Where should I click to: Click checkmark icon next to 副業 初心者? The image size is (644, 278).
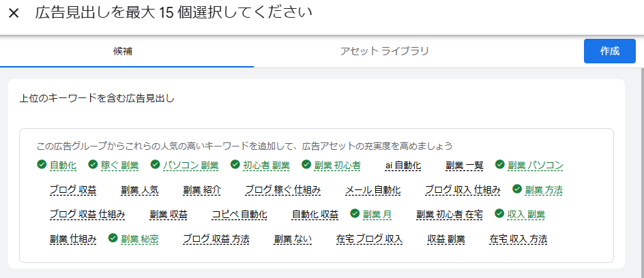coord(306,165)
